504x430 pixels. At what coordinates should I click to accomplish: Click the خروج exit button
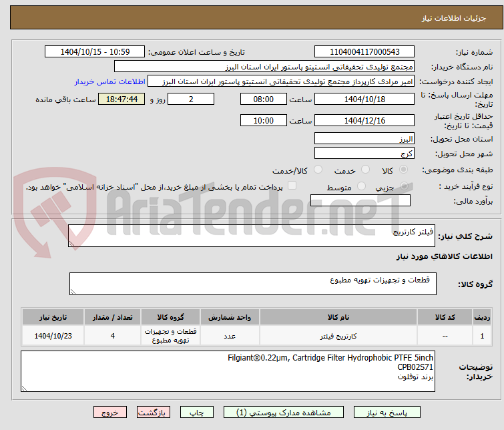[x=110, y=413]
